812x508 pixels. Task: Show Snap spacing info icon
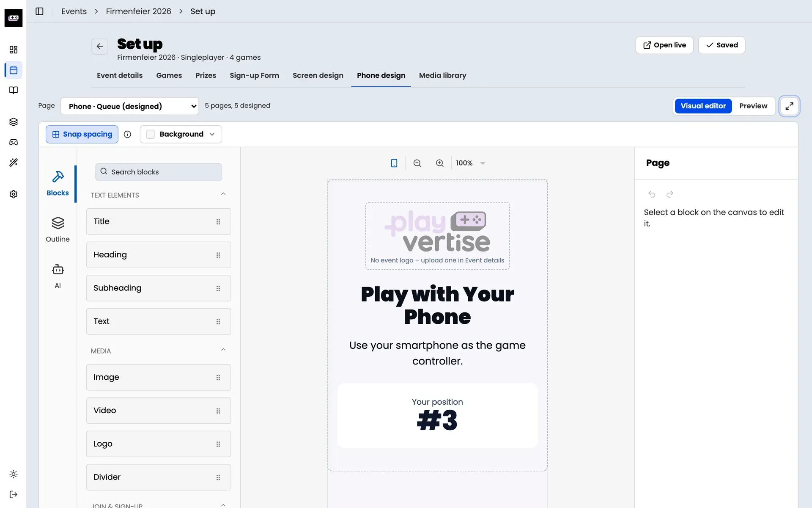pyautogui.click(x=127, y=134)
